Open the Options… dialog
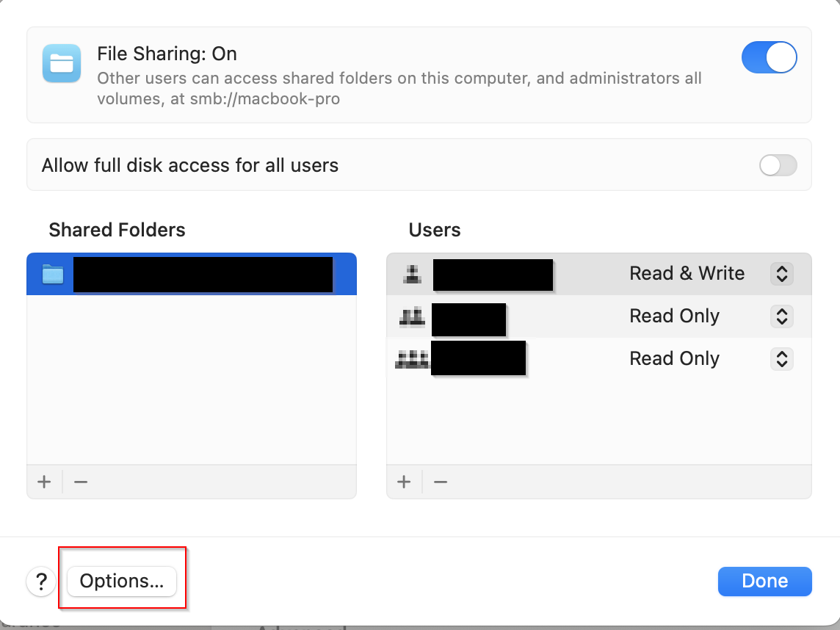 [x=122, y=582]
